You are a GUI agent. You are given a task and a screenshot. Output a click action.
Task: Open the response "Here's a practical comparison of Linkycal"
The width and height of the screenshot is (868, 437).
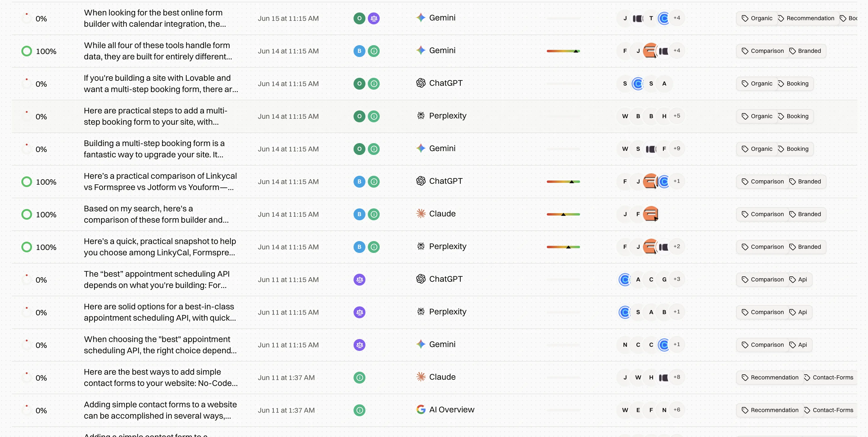(160, 182)
